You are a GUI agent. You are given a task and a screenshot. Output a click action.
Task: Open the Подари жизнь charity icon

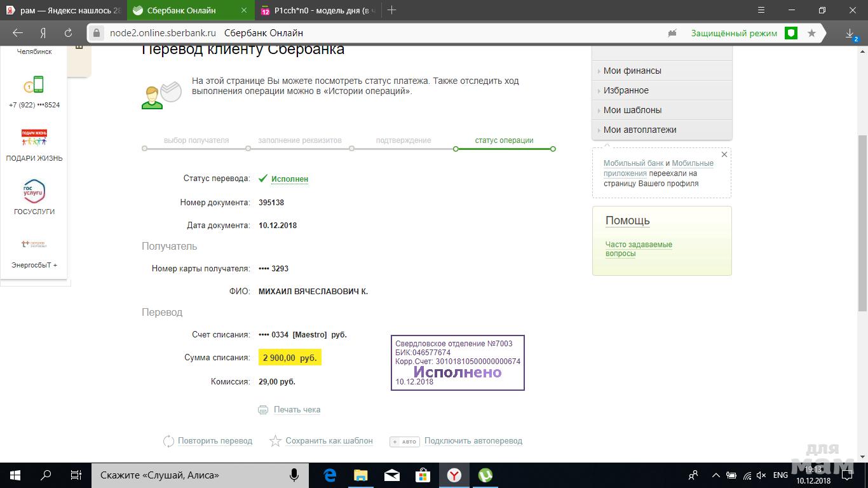(x=34, y=137)
